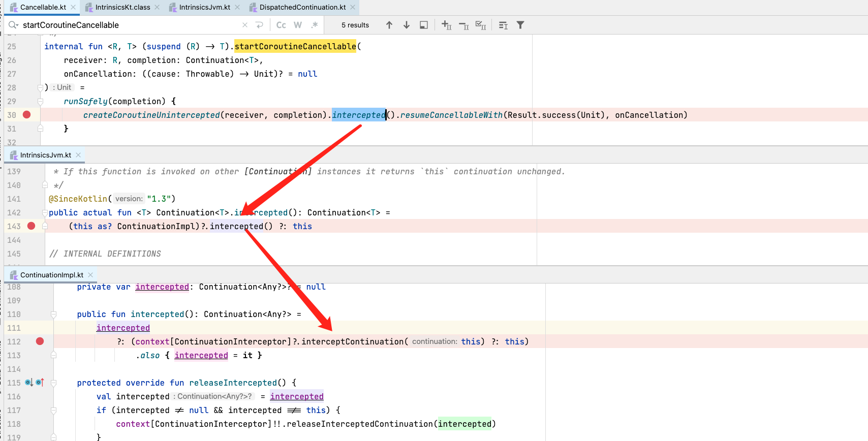Click underlined 'intercepted' on line 113

pyautogui.click(x=201, y=355)
